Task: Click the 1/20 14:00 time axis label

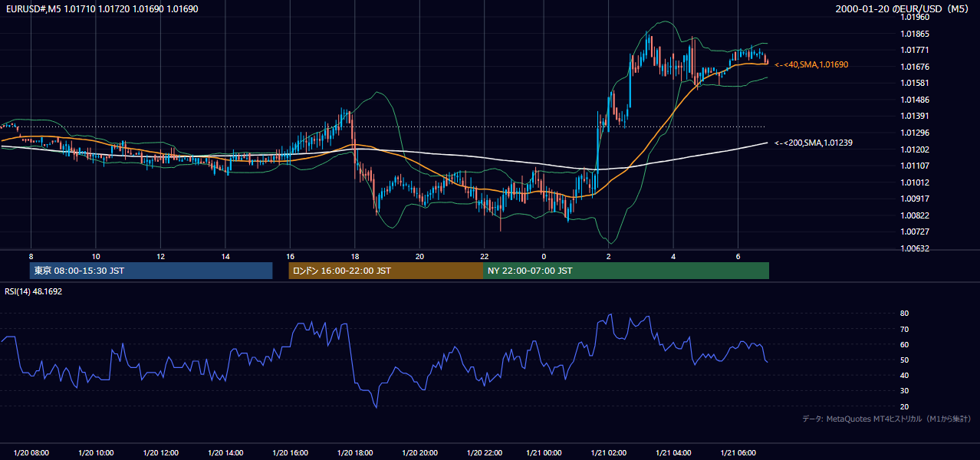Action: 225,453
